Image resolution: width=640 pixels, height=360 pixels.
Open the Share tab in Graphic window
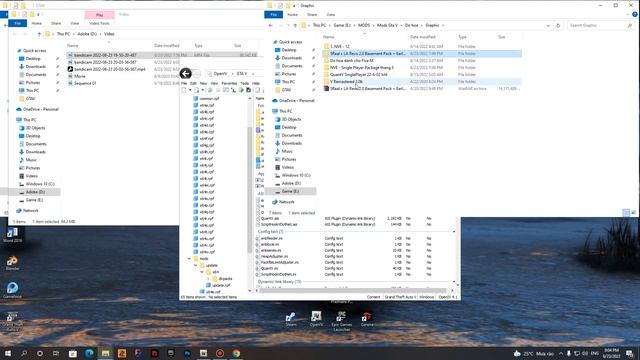point(312,15)
